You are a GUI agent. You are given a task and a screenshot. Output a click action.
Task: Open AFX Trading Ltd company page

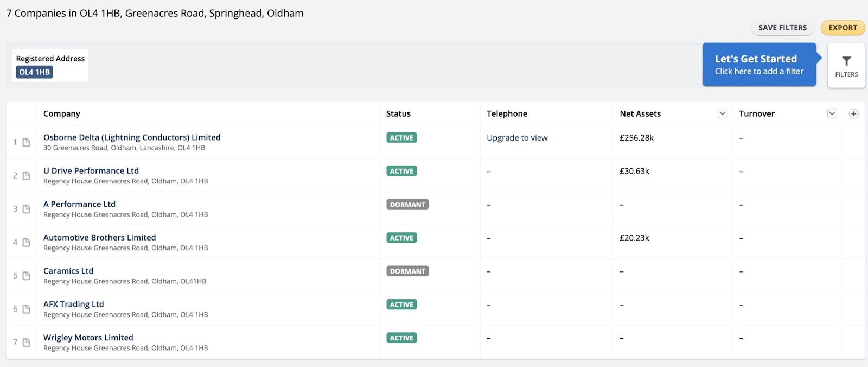click(x=74, y=304)
